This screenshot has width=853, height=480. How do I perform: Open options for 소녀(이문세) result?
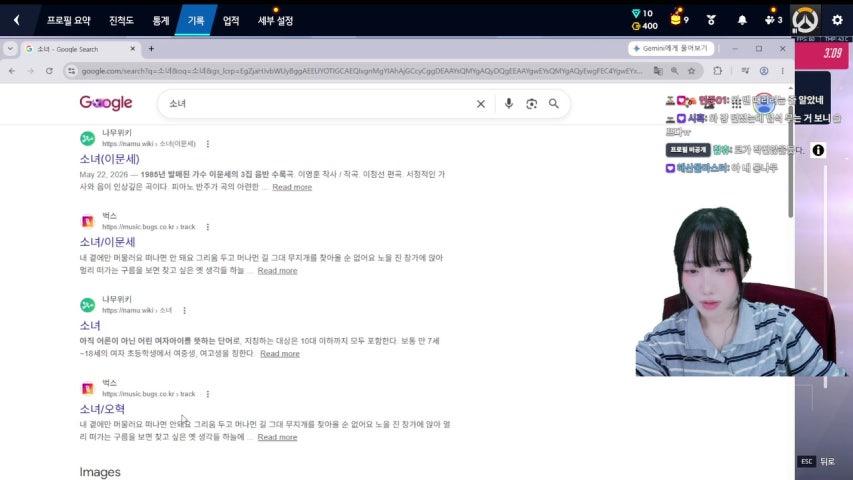(x=208, y=144)
